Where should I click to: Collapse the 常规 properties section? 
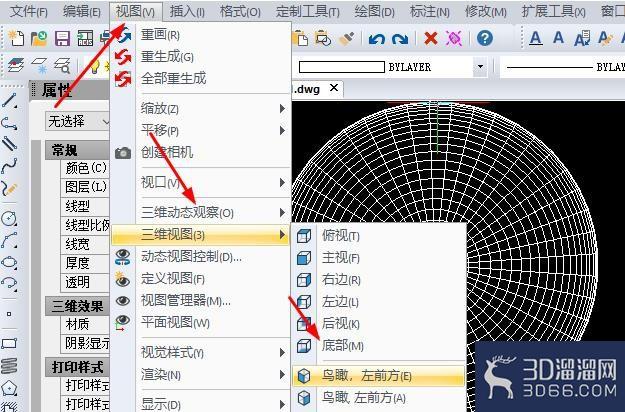[x=77, y=150]
